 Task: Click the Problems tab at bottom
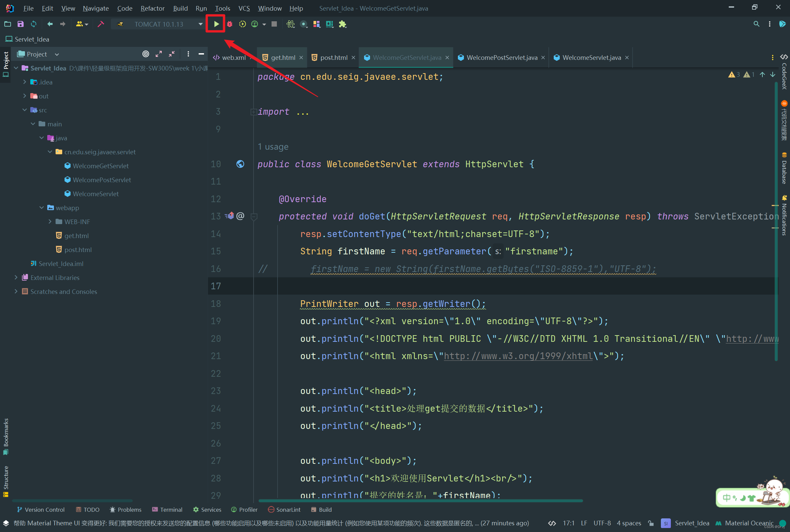125,509
